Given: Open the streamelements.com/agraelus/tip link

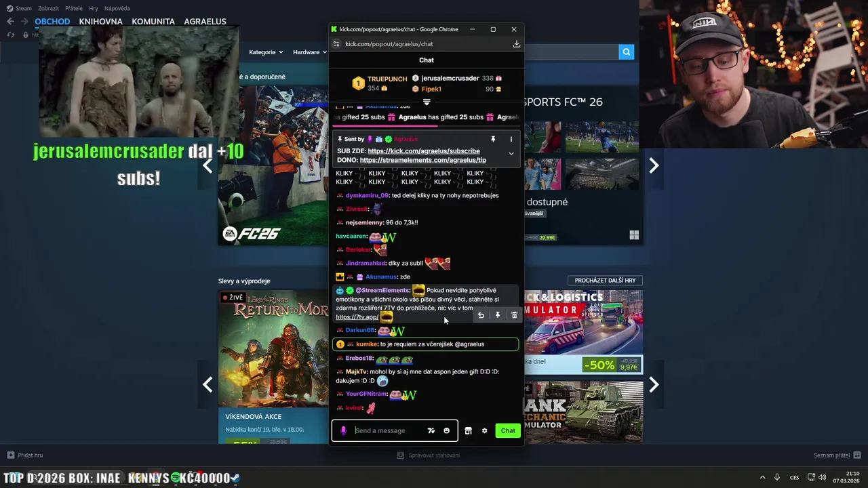Looking at the screenshot, I should (x=423, y=160).
